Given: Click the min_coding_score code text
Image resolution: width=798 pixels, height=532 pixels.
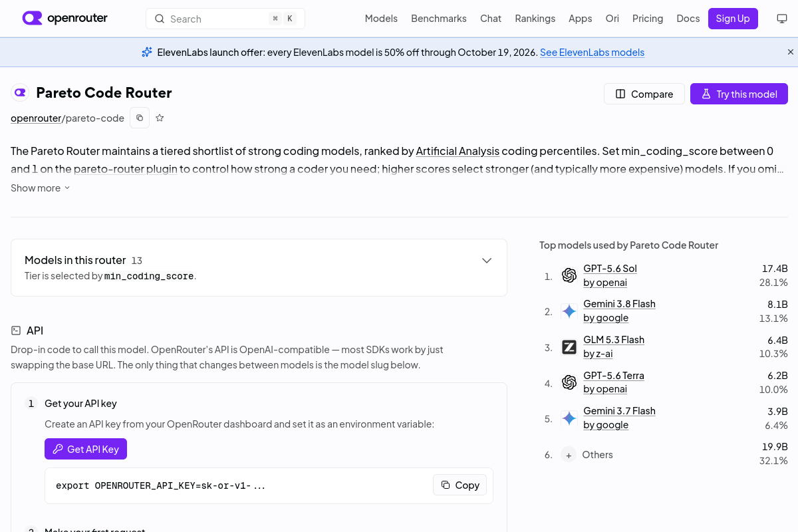Looking at the screenshot, I should tap(149, 276).
